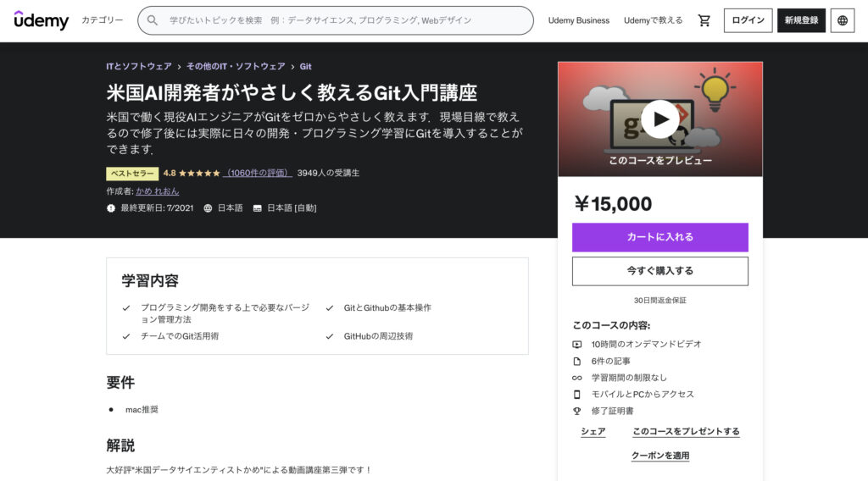The height and width of the screenshot is (481, 868).
Task: Open the shopping cart icon
Action: click(704, 20)
